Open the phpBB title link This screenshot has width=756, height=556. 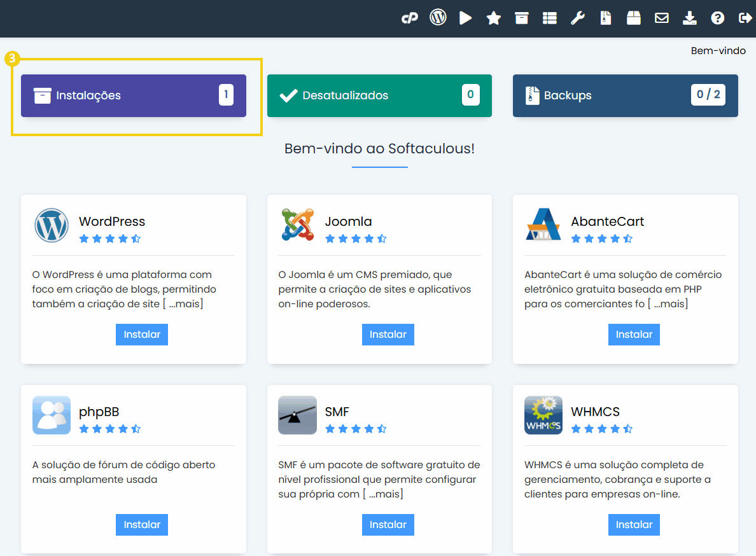click(x=99, y=412)
